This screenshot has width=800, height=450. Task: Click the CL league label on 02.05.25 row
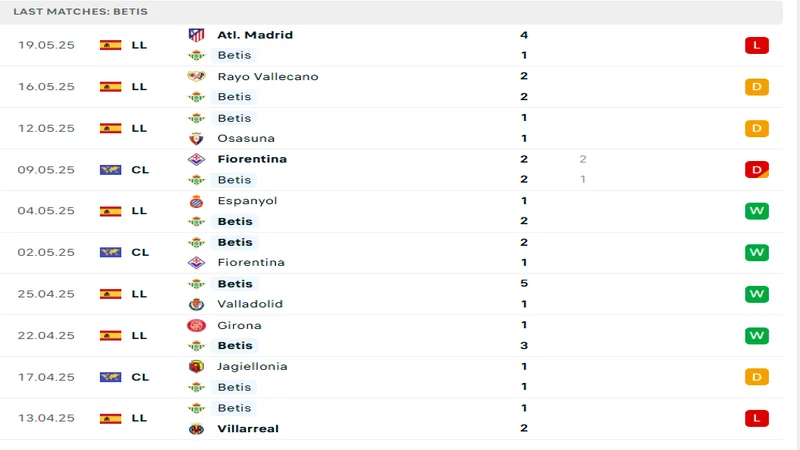coord(140,253)
